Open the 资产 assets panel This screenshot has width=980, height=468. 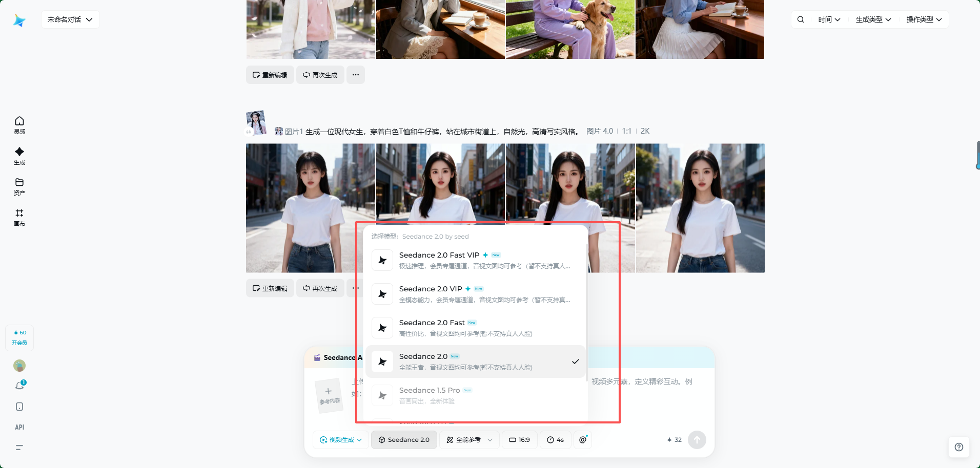(x=19, y=186)
